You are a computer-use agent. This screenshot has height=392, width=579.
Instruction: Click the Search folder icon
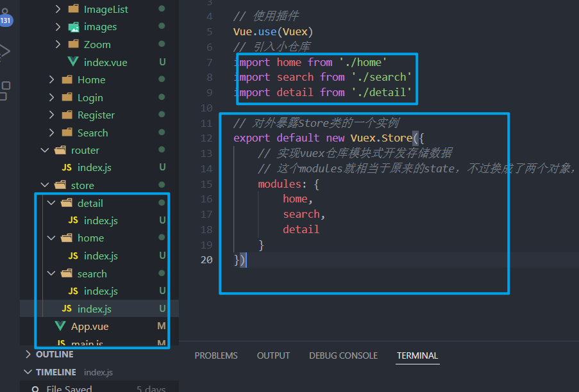click(67, 133)
